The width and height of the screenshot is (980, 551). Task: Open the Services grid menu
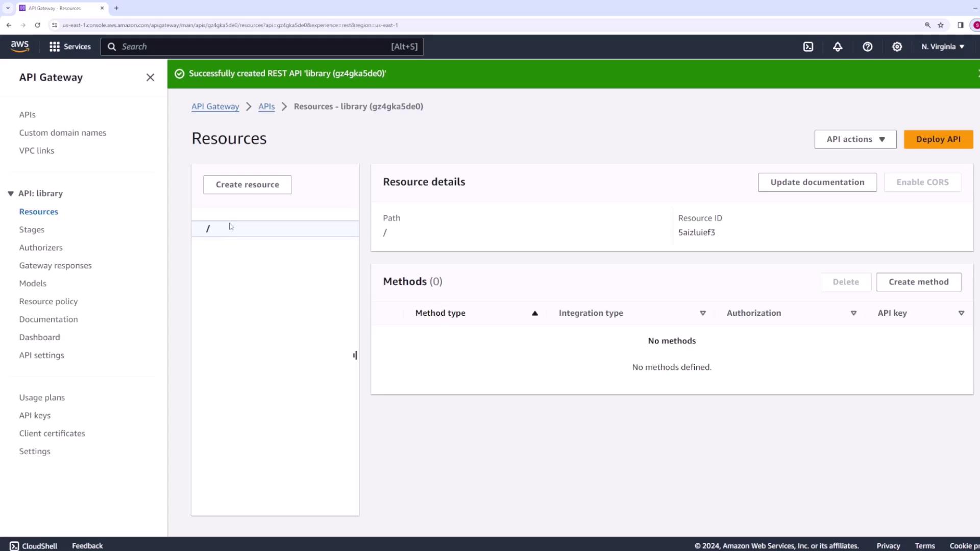point(70,46)
